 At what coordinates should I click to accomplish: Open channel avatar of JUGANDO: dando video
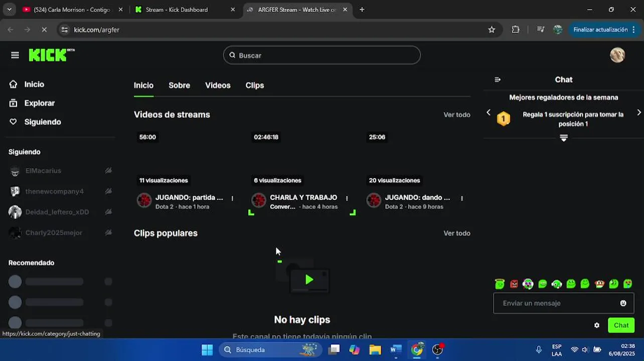point(374,201)
